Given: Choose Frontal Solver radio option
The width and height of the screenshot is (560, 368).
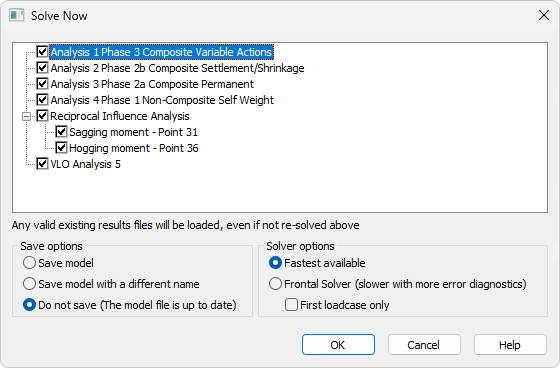Looking at the screenshot, I should click(x=275, y=284).
